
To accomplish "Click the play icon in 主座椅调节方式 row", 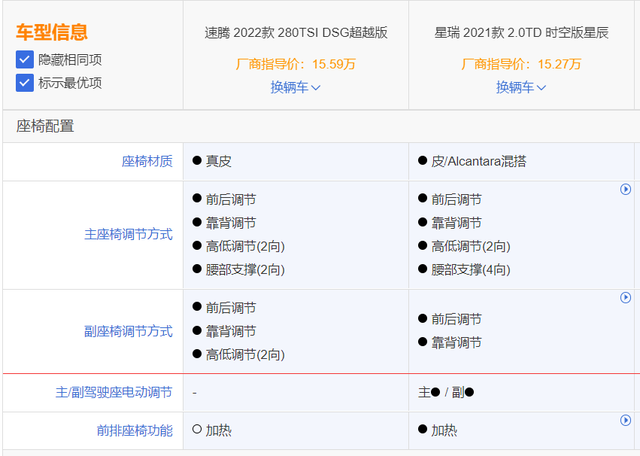I will tap(625, 189).
